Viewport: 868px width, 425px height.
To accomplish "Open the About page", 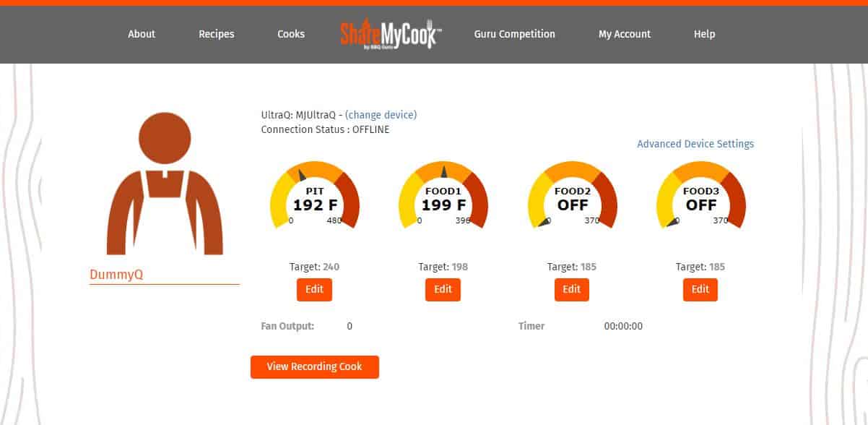I will pyautogui.click(x=142, y=34).
